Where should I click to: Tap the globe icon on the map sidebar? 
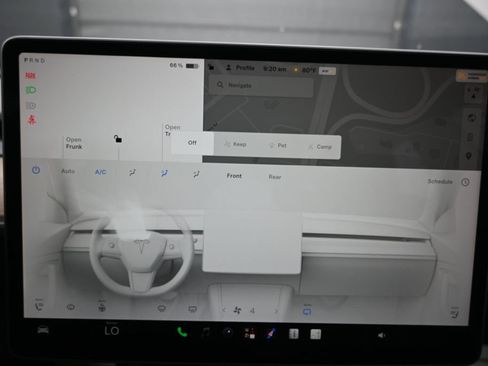click(471, 117)
